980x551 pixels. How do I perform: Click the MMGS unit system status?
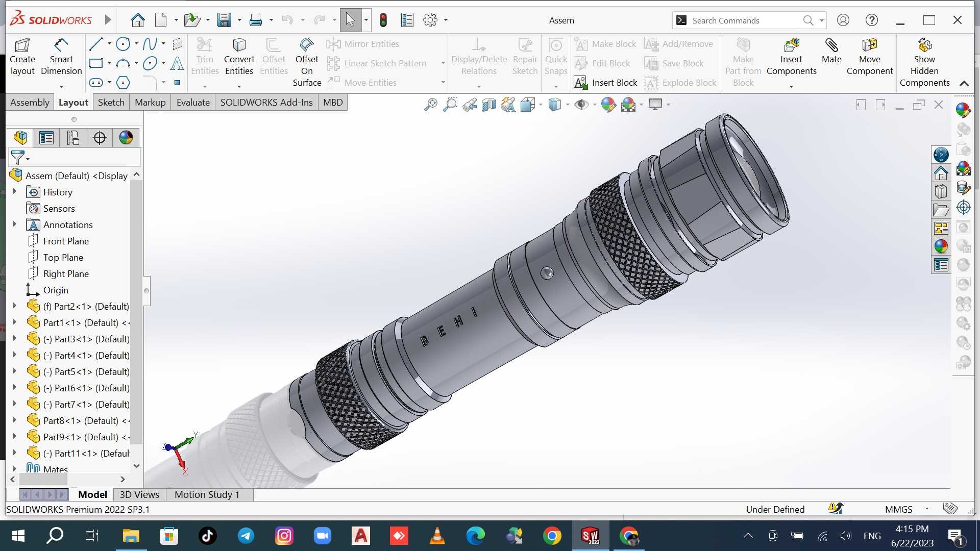coord(898,509)
